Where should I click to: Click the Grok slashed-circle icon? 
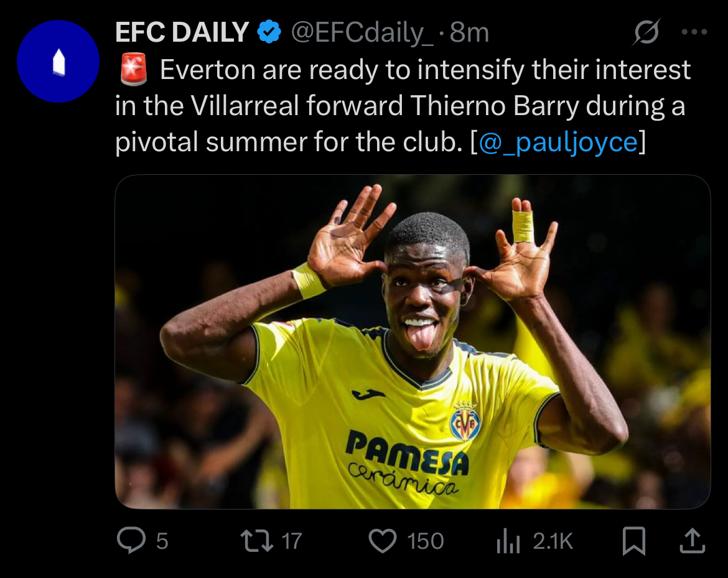click(646, 32)
